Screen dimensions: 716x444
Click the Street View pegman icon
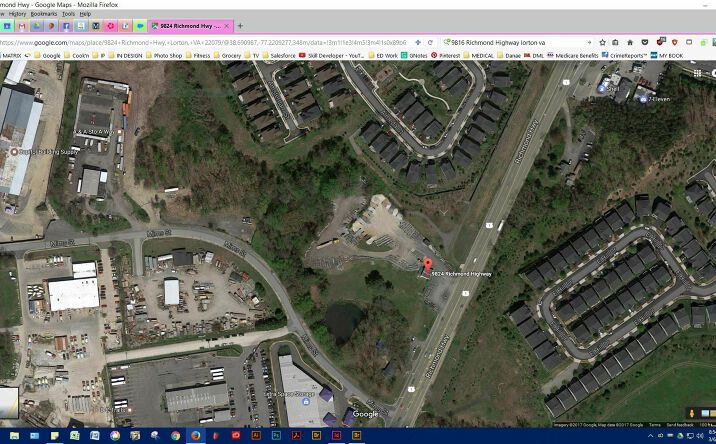692,413
